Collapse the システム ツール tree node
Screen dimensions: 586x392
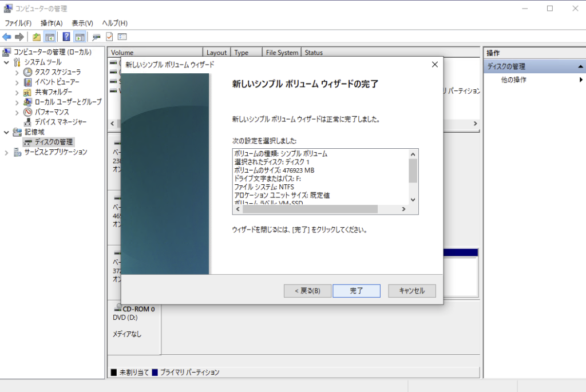point(7,62)
